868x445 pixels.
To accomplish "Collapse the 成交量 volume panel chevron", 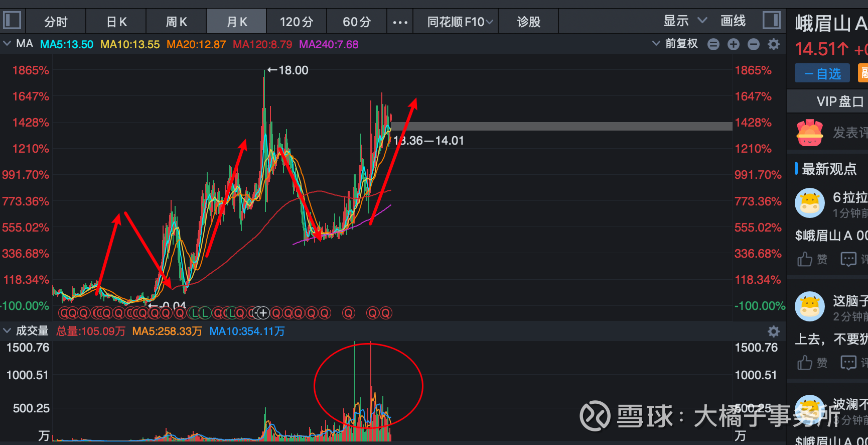I will click(7, 330).
